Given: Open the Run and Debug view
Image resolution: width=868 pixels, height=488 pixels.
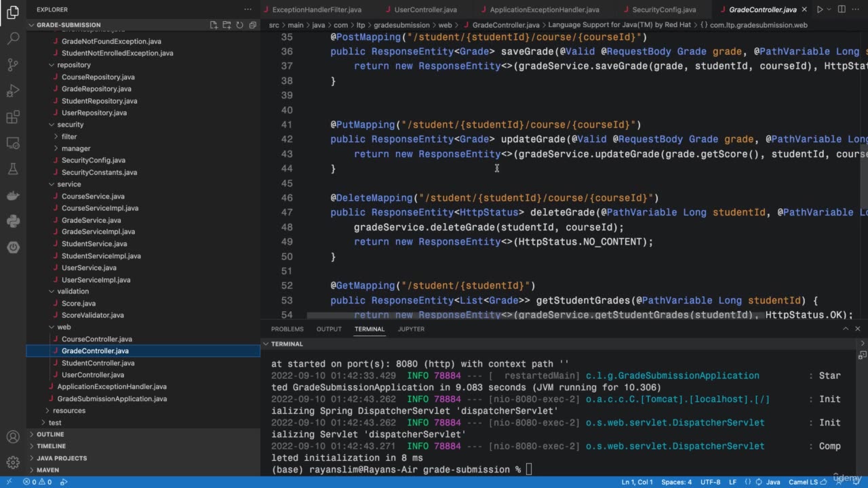Looking at the screenshot, I should (13, 91).
